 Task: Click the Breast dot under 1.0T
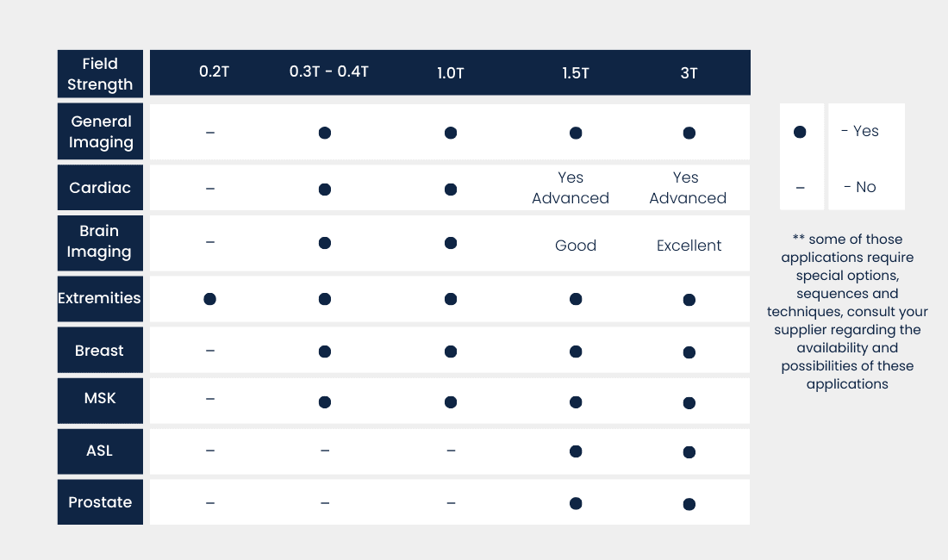coord(451,352)
